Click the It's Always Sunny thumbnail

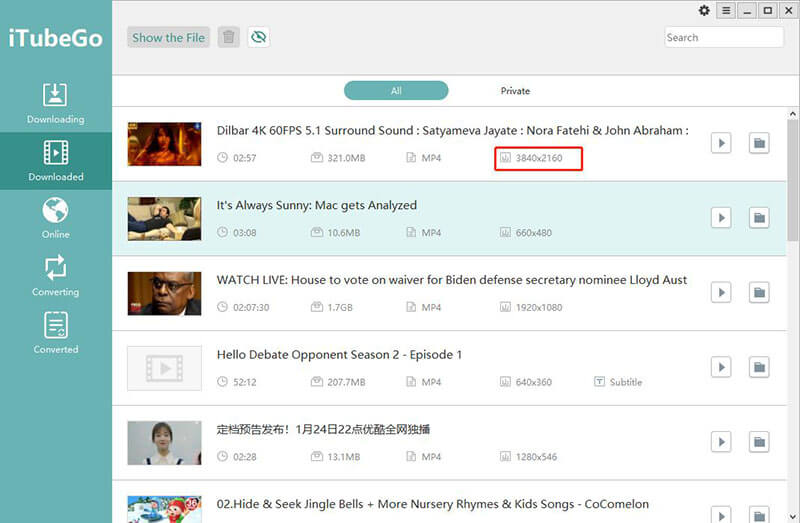click(164, 218)
